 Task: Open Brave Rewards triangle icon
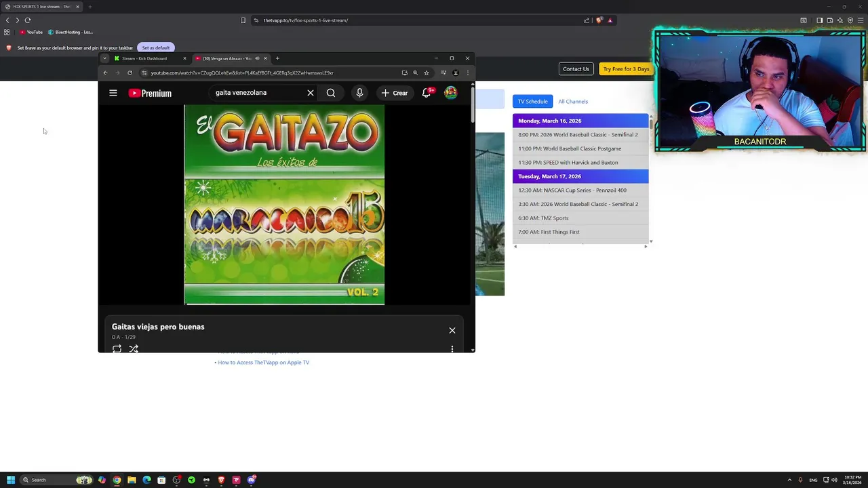pyautogui.click(x=610, y=20)
